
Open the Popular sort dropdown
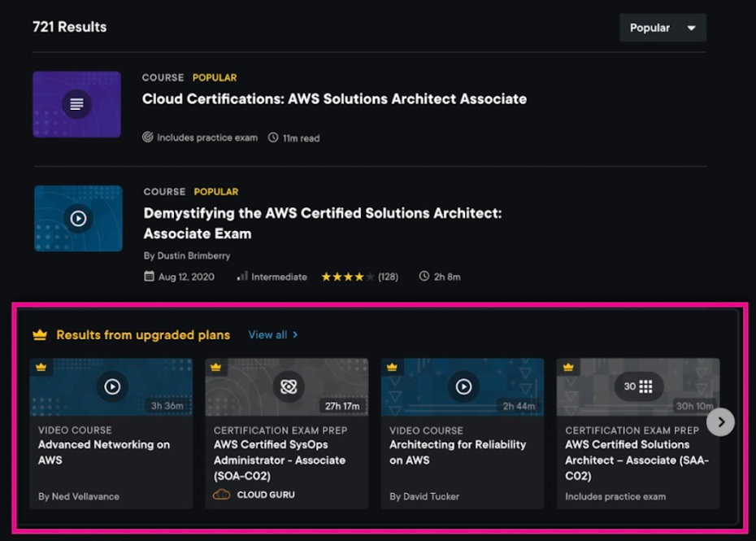(663, 28)
